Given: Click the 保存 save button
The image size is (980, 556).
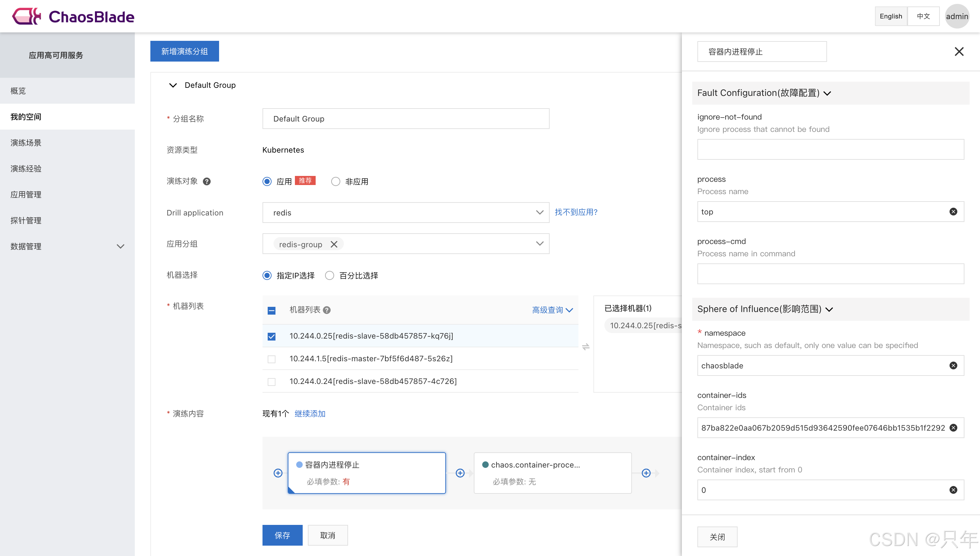Looking at the screenshot, I should tap(282, 535).
